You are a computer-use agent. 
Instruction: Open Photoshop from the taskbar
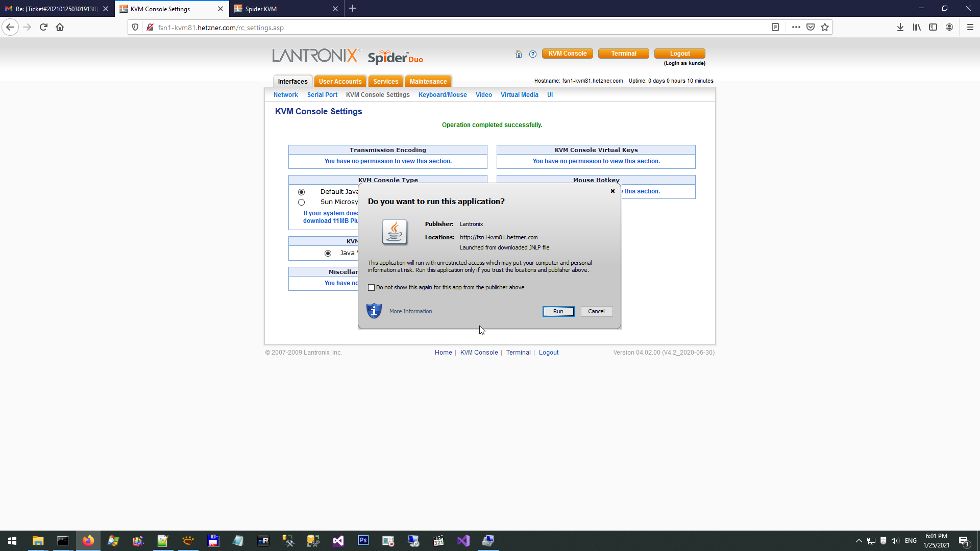(x=363, y=540)
